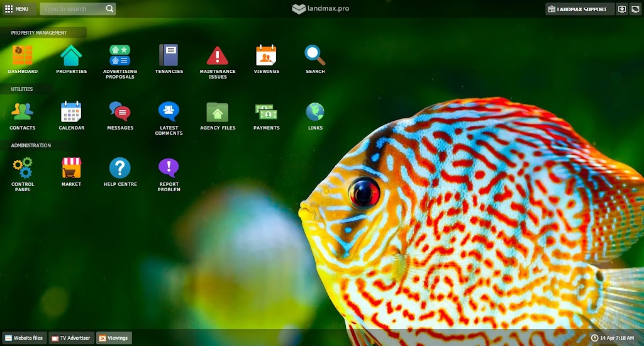
Task: Switch to Viewings taskbar item
Action: point(114,338)
